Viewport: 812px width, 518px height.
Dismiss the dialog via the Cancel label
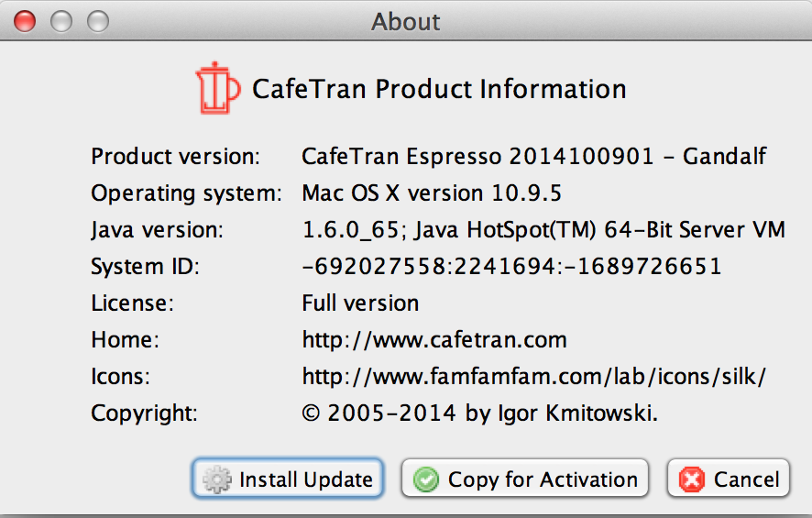point(746,479)
